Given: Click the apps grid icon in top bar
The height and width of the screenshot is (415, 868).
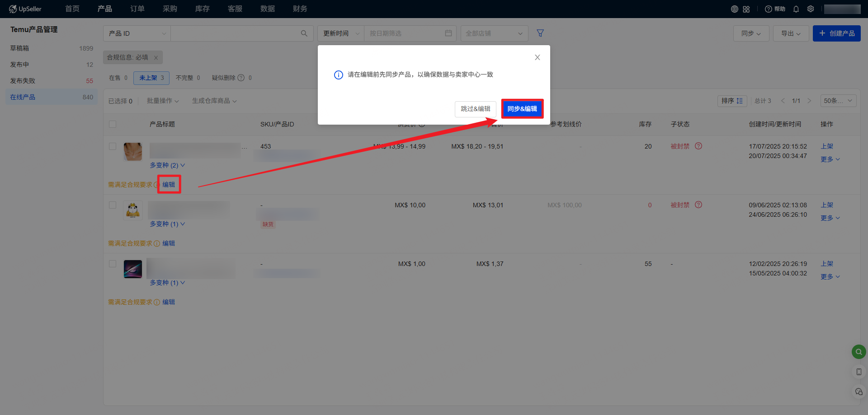Looking at the screenshot, I should pos(746,9).
